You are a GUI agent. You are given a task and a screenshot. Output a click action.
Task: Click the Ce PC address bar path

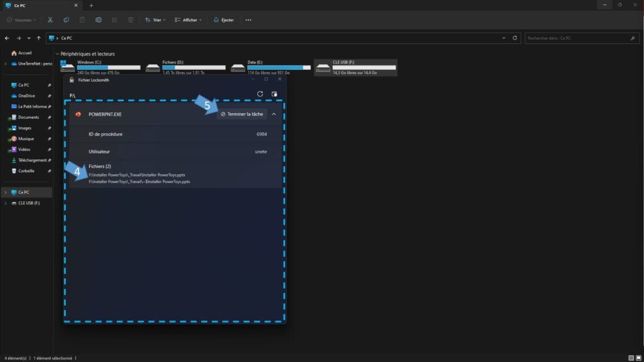[67, 38]
